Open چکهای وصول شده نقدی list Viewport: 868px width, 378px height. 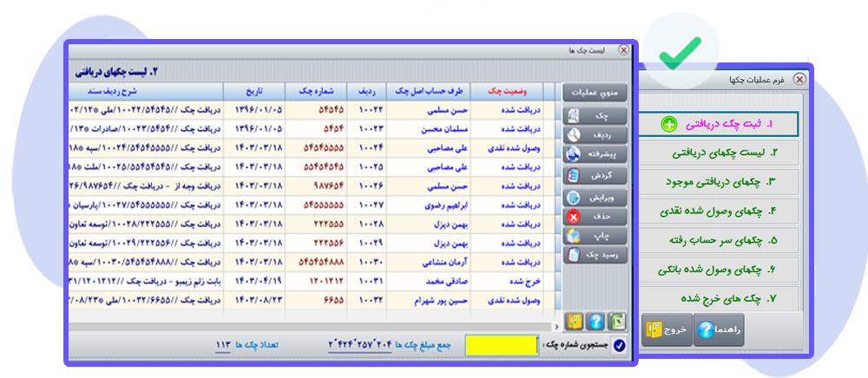tap(718, 212)
